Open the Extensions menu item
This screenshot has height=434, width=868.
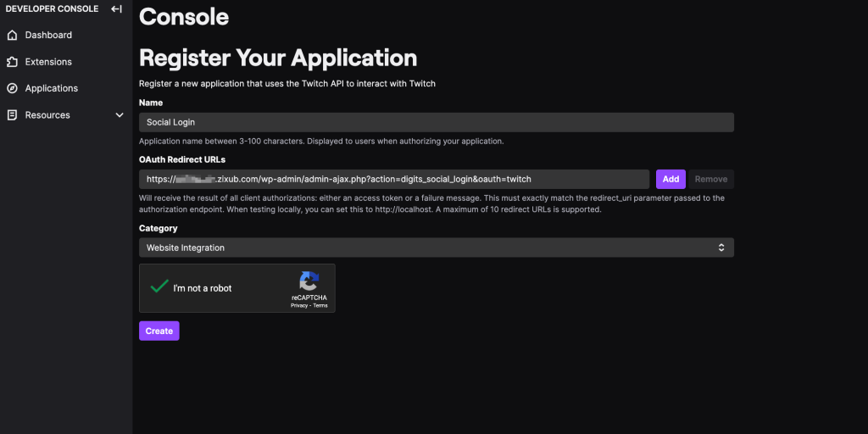pos(48,62)
